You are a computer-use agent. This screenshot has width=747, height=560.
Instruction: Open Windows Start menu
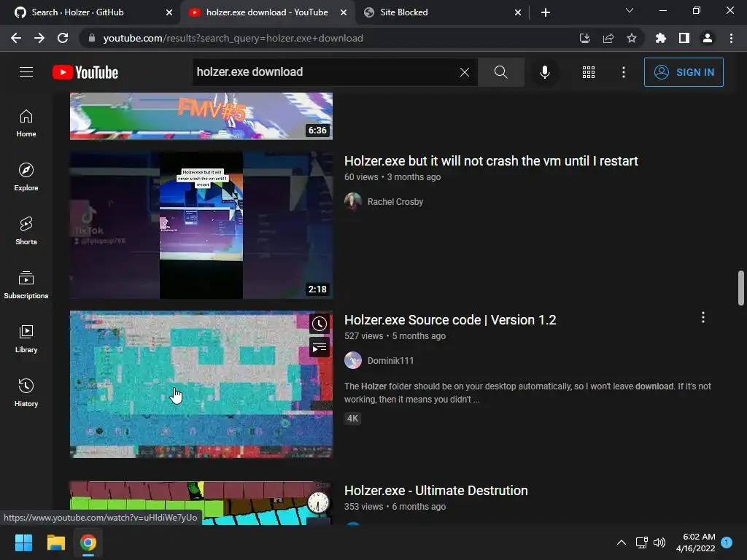click(23, 542)
